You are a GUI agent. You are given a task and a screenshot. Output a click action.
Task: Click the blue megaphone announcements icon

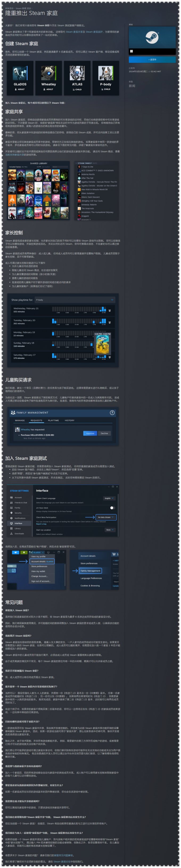pos(15,552)
